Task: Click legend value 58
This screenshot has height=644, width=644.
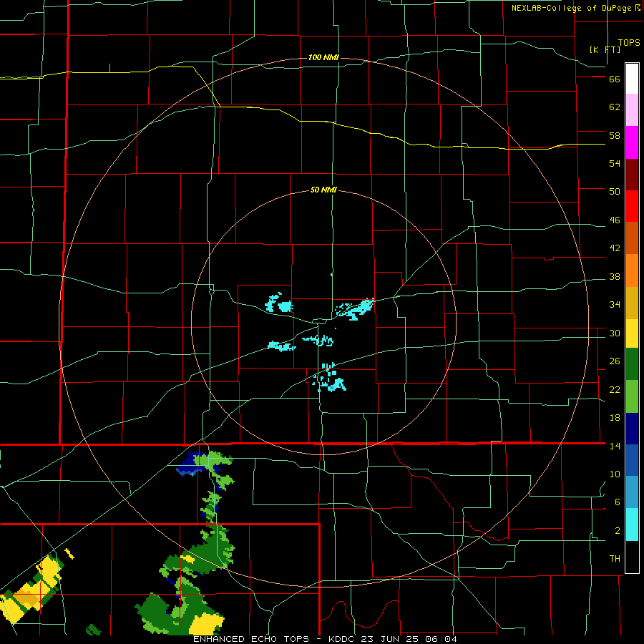Action: [x=615, y=135]
